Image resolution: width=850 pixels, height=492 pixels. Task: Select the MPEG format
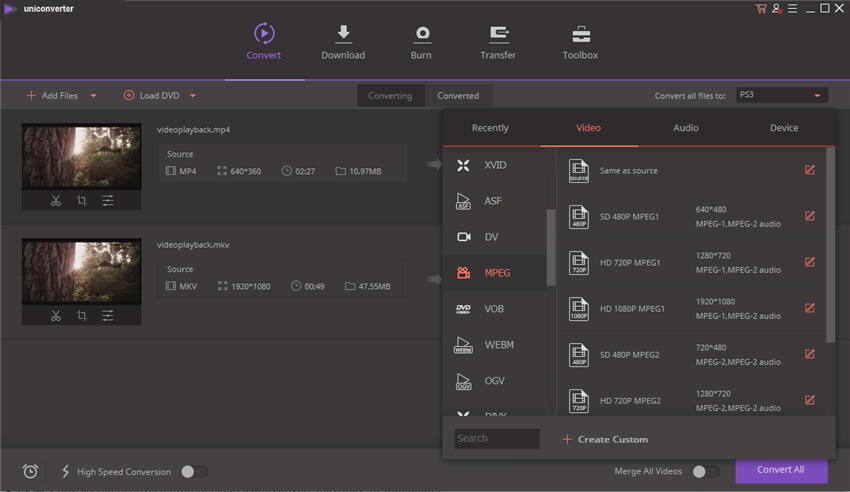tap(494, 273)
